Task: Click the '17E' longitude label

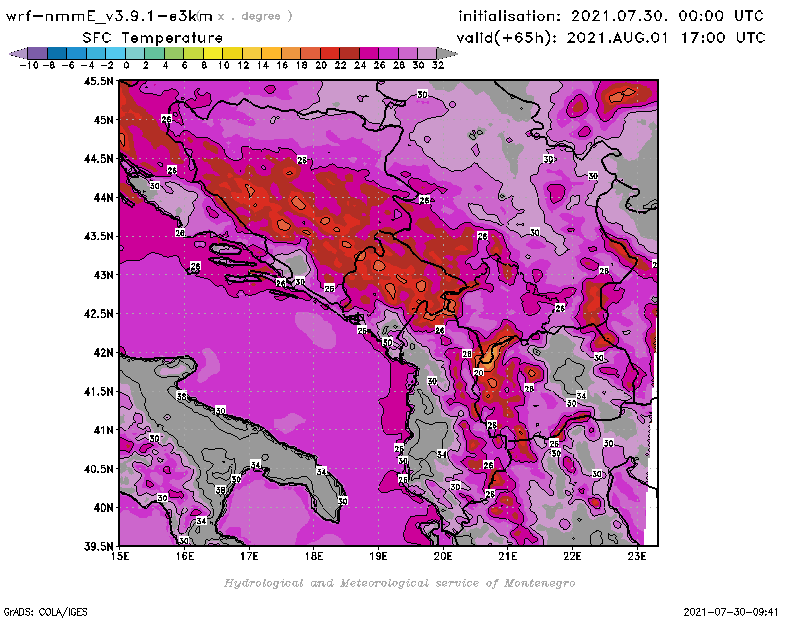Action: click(x=249, y=556)
